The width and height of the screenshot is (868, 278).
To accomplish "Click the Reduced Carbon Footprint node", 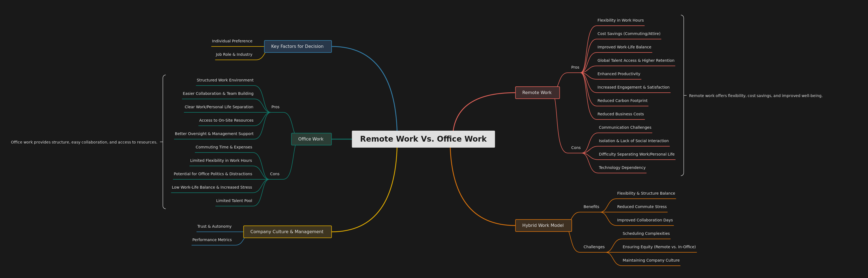I will coord(622,100).
